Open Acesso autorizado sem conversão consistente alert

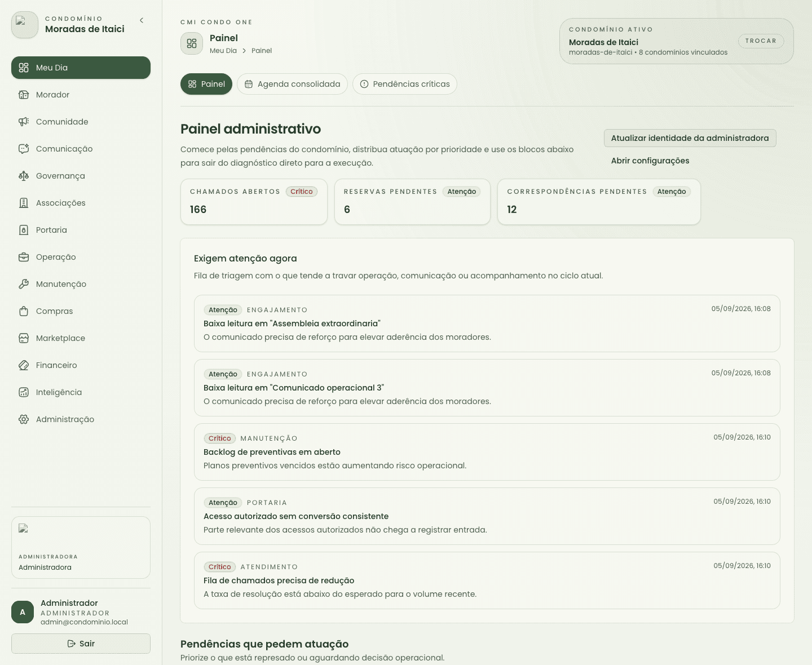[x=487, y=516]
